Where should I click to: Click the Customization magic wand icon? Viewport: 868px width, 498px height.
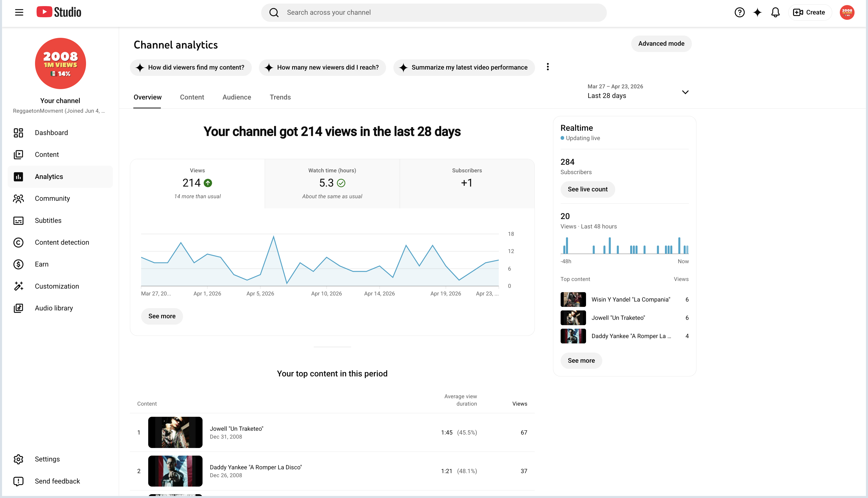click(x=19, y=286)
